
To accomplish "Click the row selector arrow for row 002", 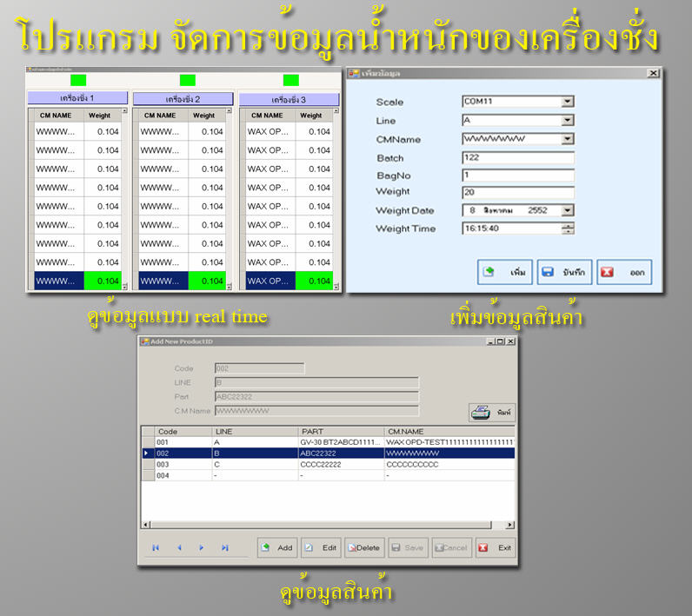I will [x=148, y=454].
